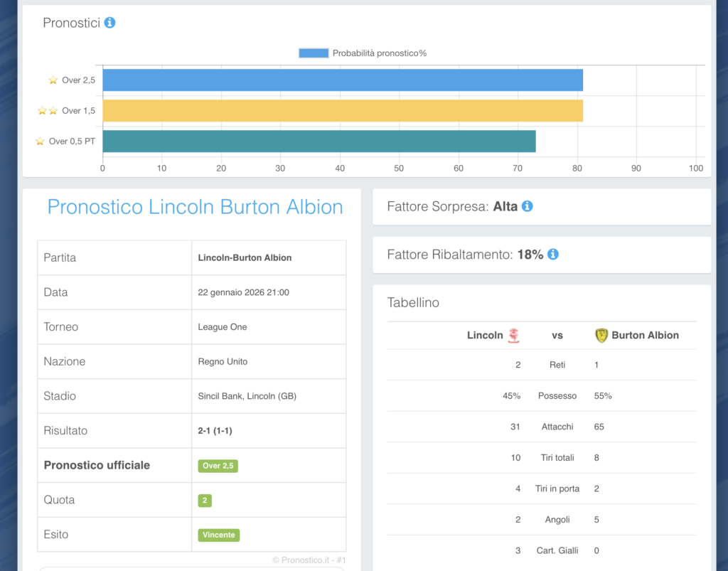Click the info icon next to Pronostici

(109, 23)
